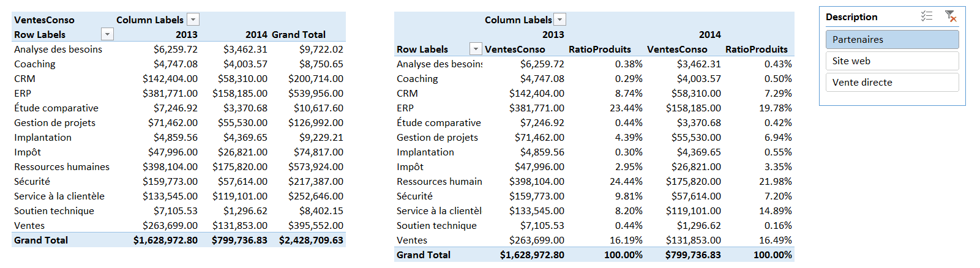Click the VentesConso header cell in left table

[x=44, y=20]
